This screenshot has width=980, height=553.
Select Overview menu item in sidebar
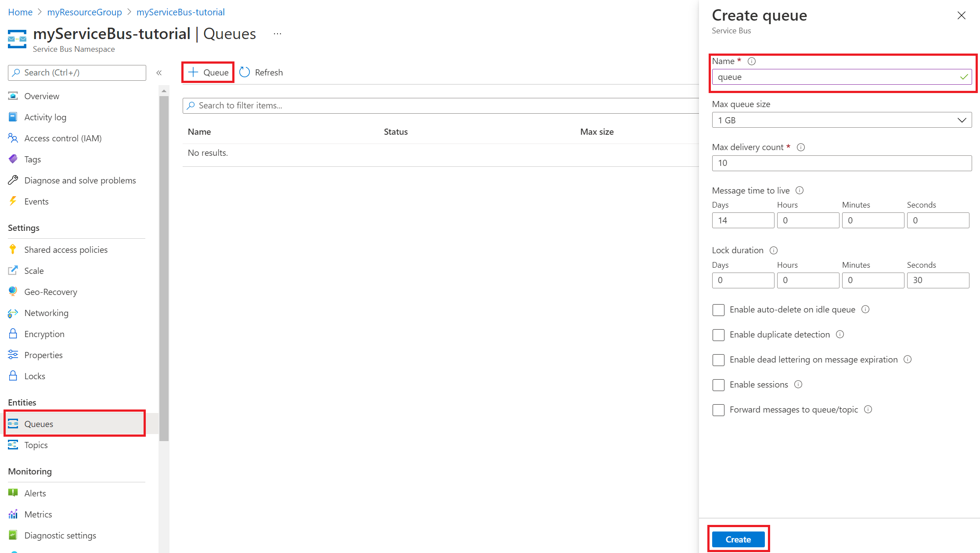(42, 96)
